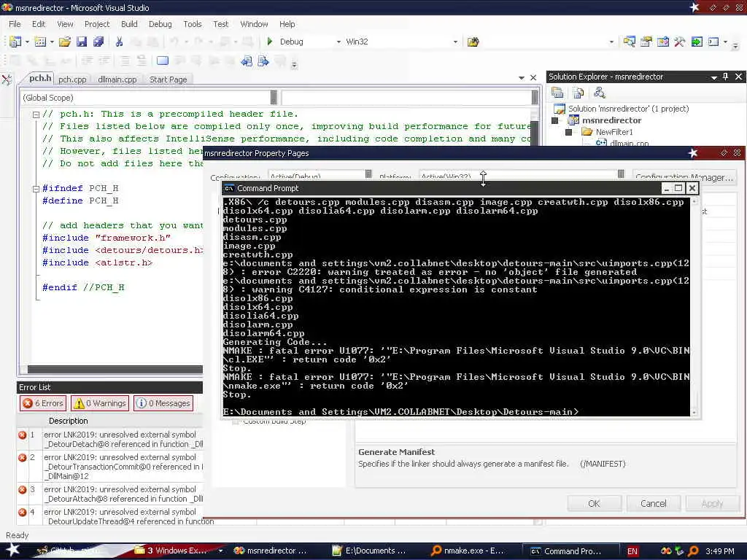The image size is (747, 560).
Task: Open the Win32 platform dropdown
Action: tap(455, 42)
